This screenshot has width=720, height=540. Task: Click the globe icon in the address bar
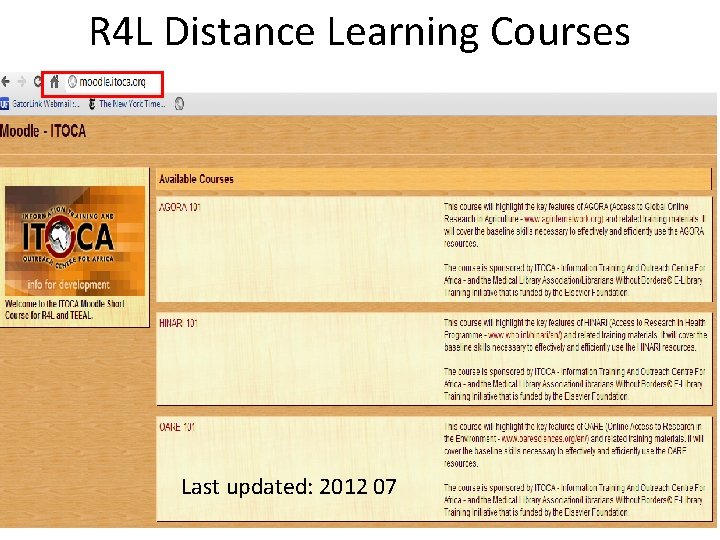72,82
